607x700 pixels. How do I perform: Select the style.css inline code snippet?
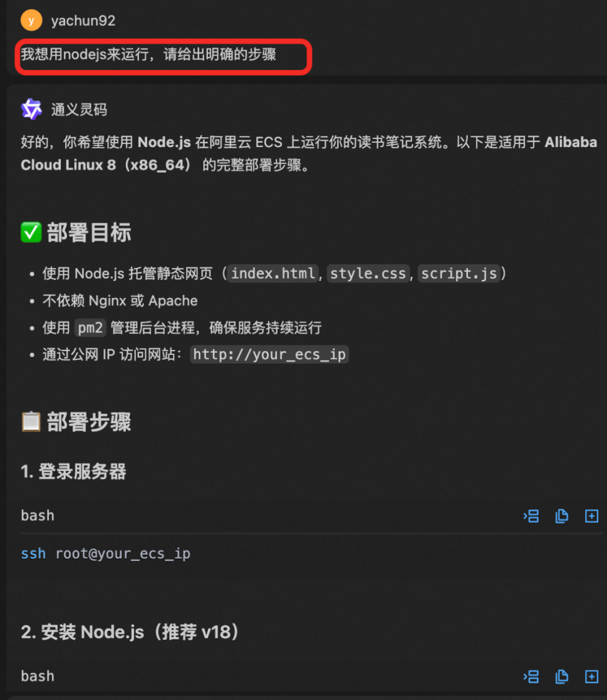click(x=368, y=273)
